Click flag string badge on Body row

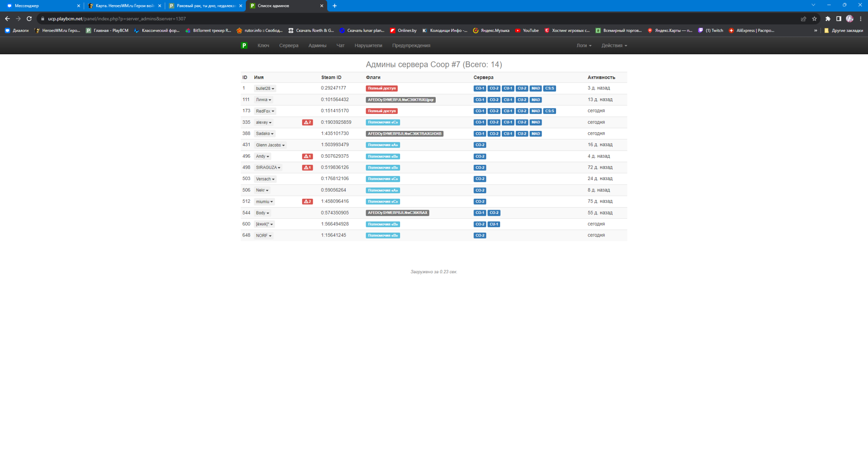[x=397, y=213]
